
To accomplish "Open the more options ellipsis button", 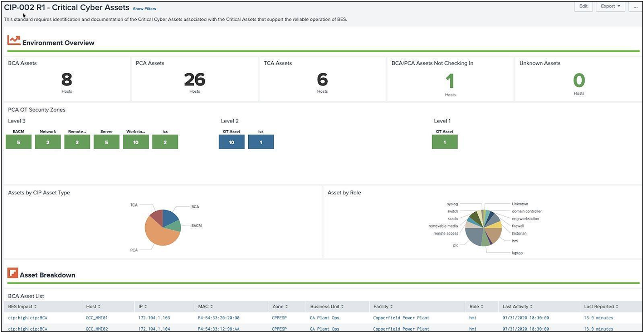I will point(635,6).
